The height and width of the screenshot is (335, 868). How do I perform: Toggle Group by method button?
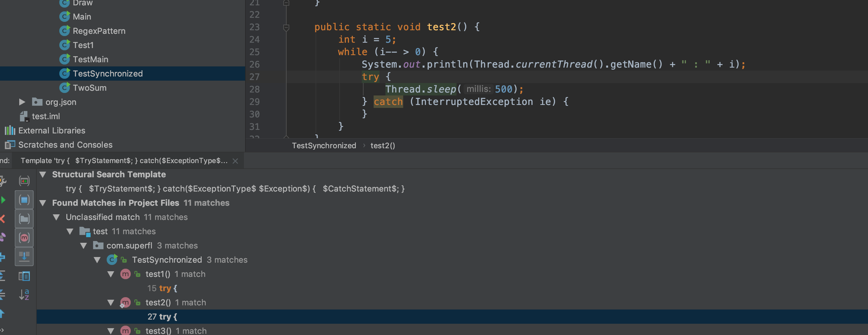(24, 238)
